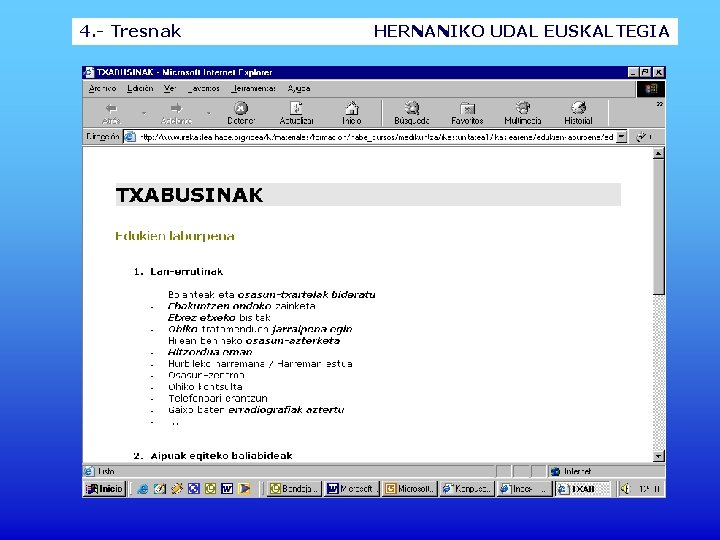Viewport: 720px width, 540px height.
Task: Launch Word from quick launch bar
Action: point(227,489)
